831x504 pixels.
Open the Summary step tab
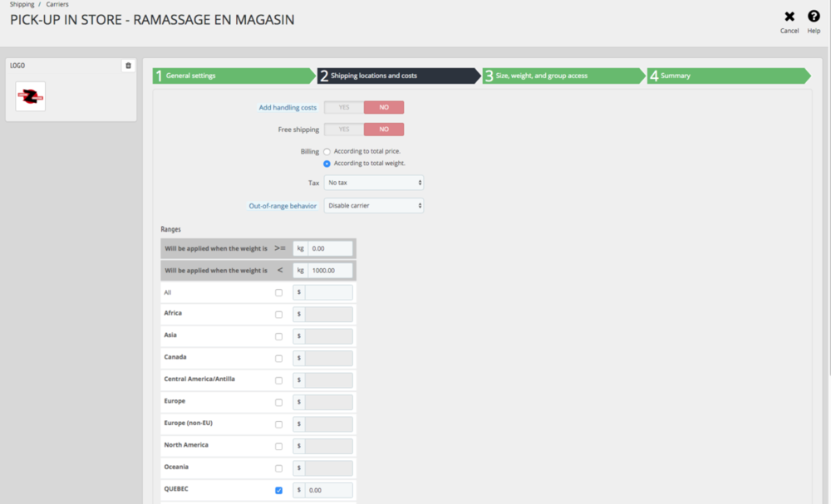[727, 76]
